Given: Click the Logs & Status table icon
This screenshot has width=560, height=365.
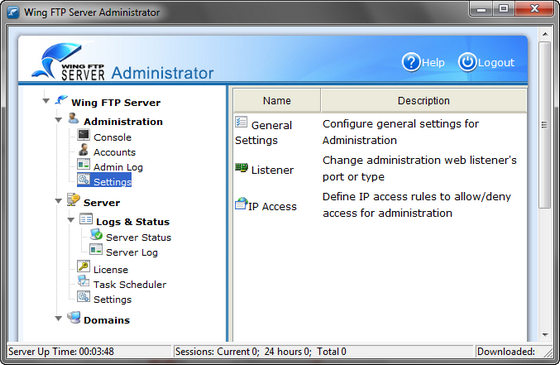Looking at the screenshot, I should click(x=86, y=219).
